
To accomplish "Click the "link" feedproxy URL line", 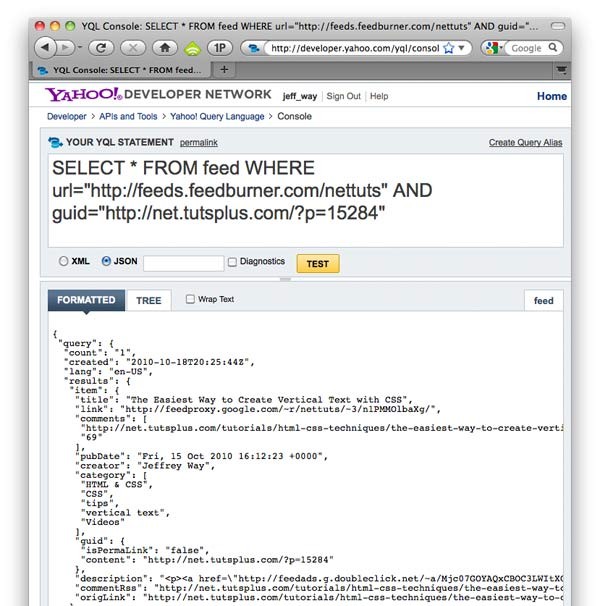I will click(x=258, y=409).
